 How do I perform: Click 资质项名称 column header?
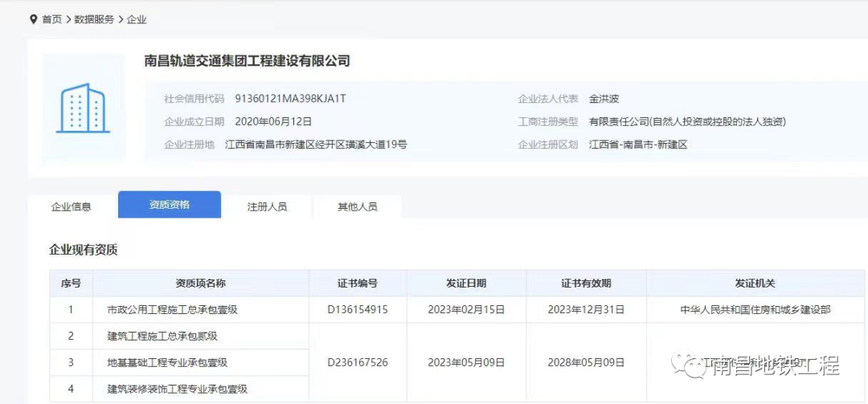coord(200,284)
